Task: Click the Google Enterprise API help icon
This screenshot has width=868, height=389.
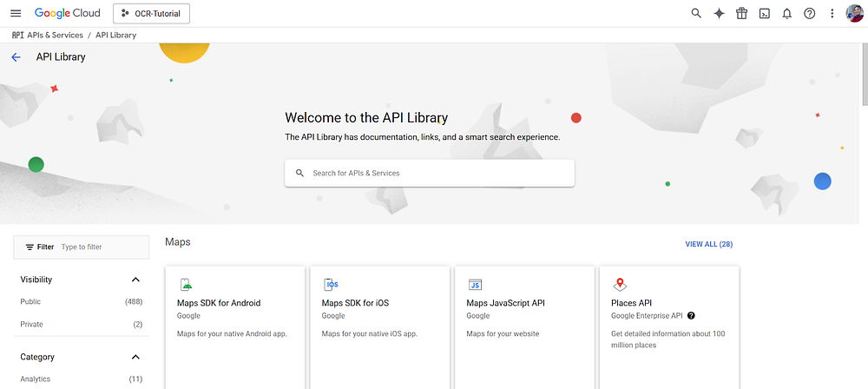Action: 691,316
